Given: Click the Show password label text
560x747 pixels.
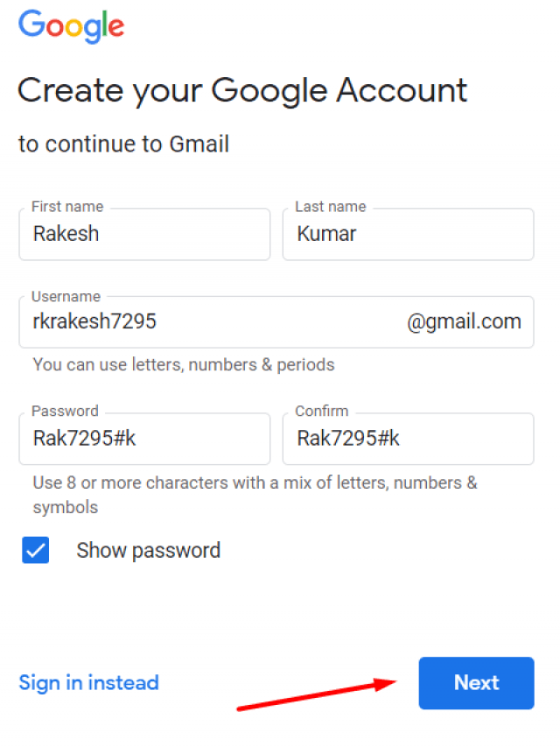Looking at the screenshot, I should [148, 551].
